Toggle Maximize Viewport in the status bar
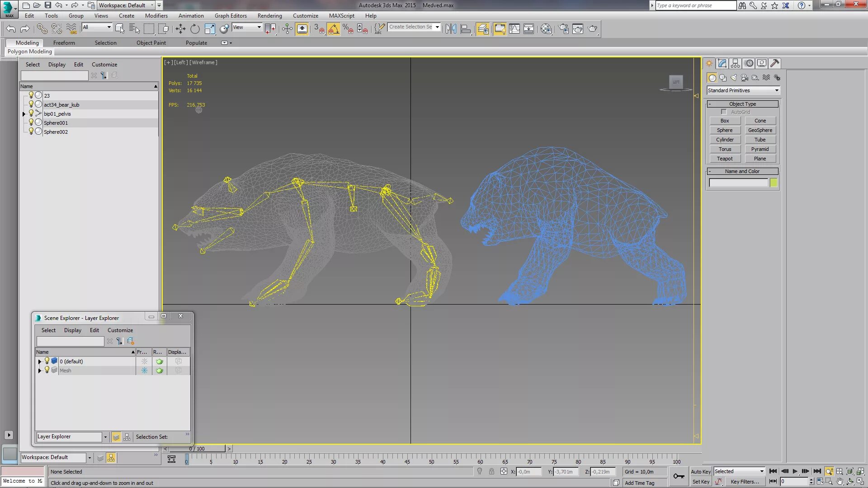Image resolution: width=868 pixels, height=488 pixels. tap(860, 481)
